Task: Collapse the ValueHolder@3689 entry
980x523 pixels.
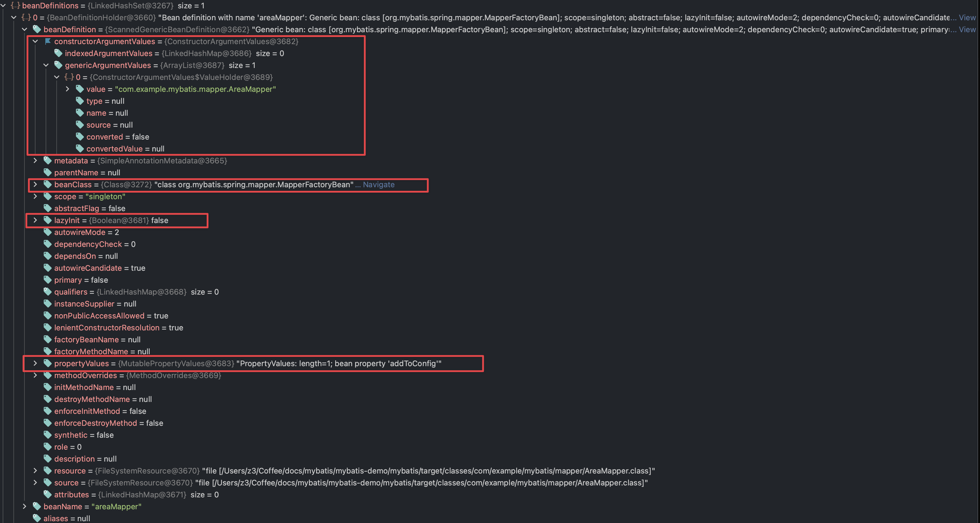Action: (x=57, y=77)
